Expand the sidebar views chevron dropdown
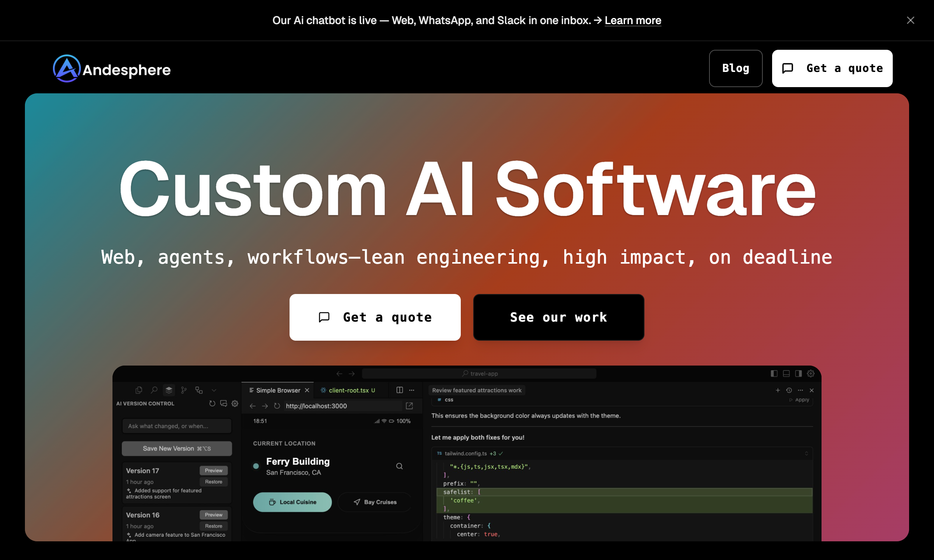The image size is (934, 560). (214, 390)
